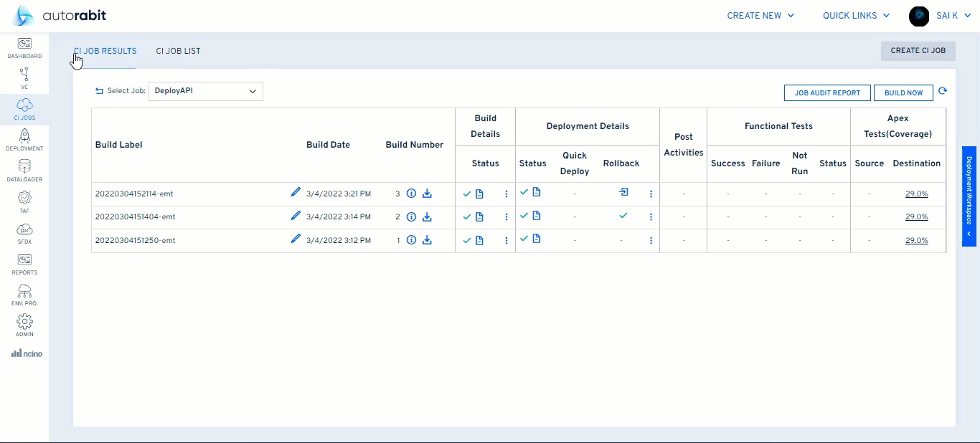This screenshot has height=443, width=980.
Task: Click the Create CI Job button
Action: pyautogui.click(x=918, y=51)
